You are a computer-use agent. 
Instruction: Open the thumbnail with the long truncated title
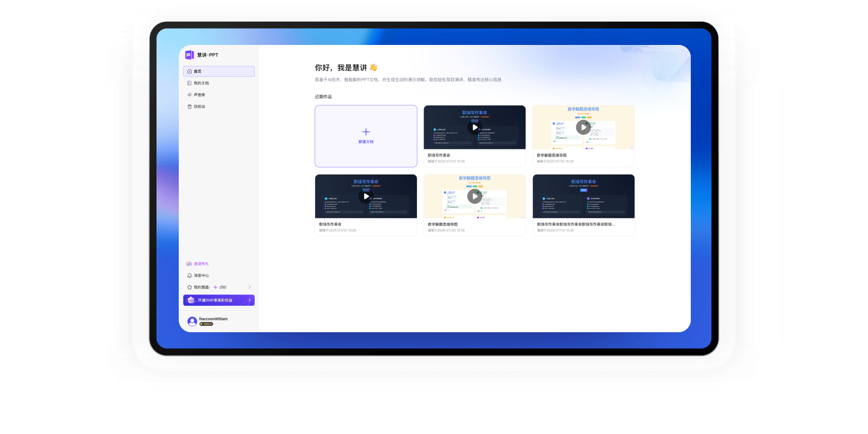tap(583, 196)
